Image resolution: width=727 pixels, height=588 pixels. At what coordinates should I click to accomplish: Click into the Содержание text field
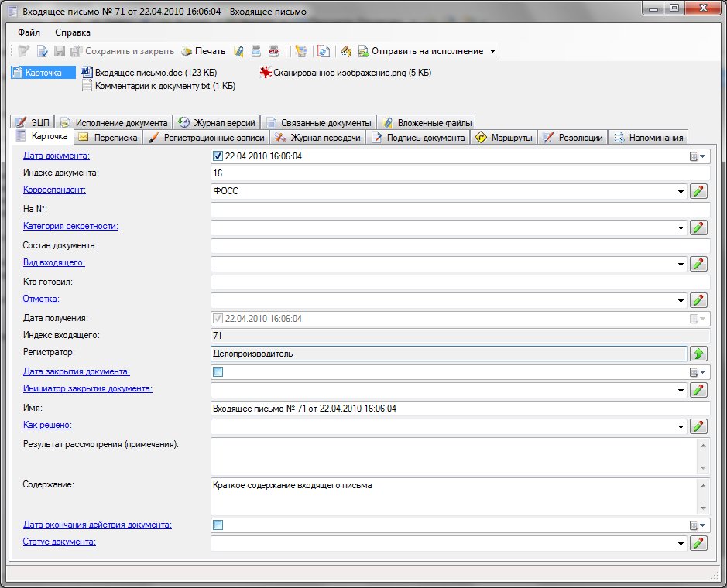point(454,495)
